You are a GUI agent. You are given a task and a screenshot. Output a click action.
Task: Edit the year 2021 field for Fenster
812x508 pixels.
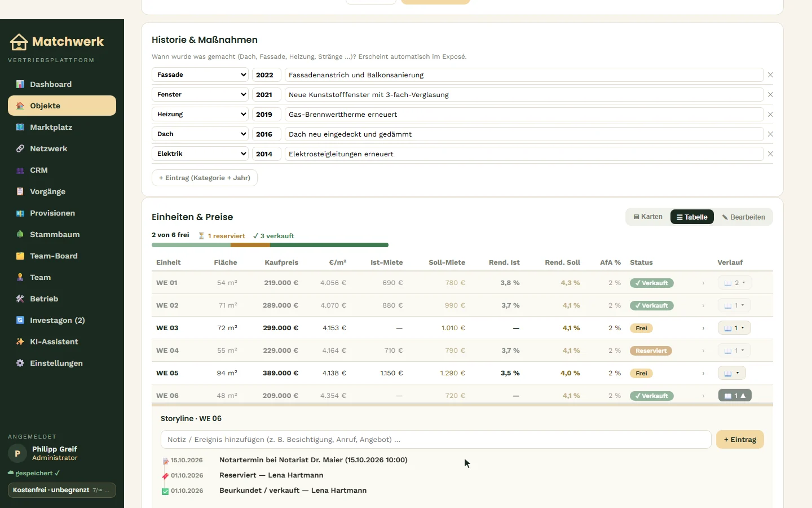[267, 95]
